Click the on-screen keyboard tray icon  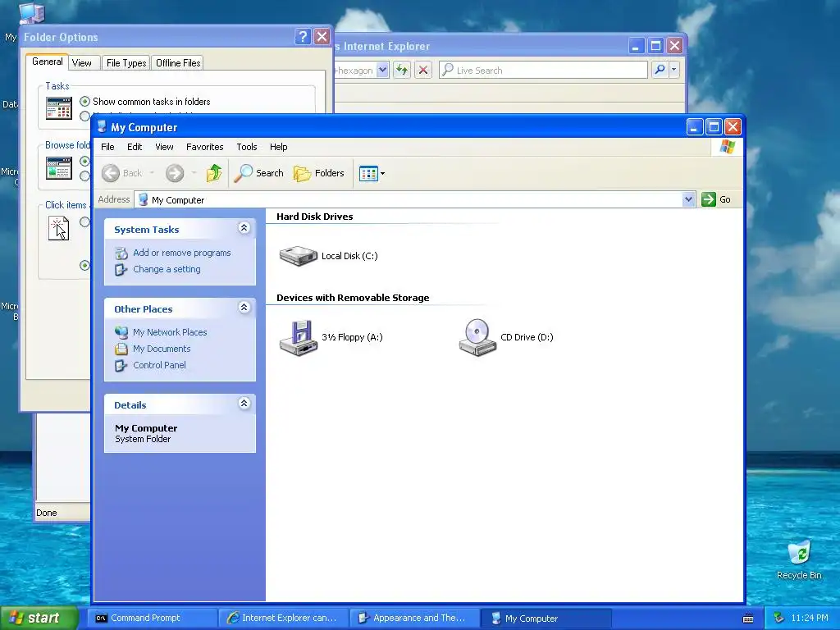point(748,619)
